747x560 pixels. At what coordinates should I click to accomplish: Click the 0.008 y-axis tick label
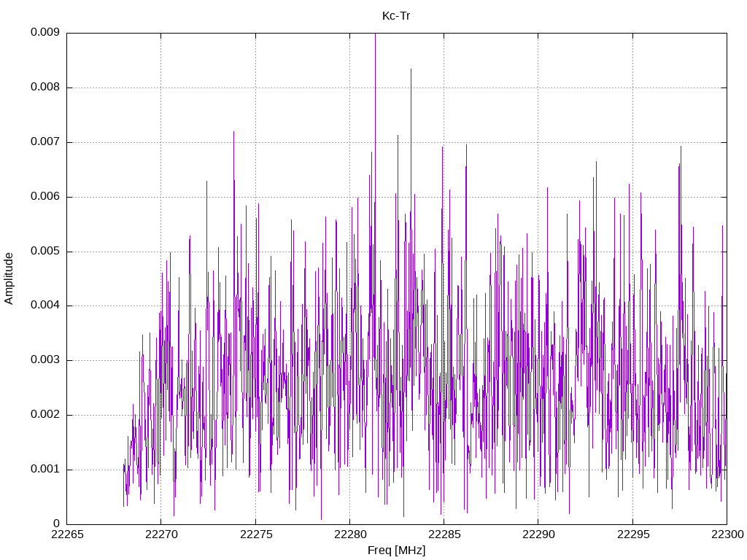point(45,87)
